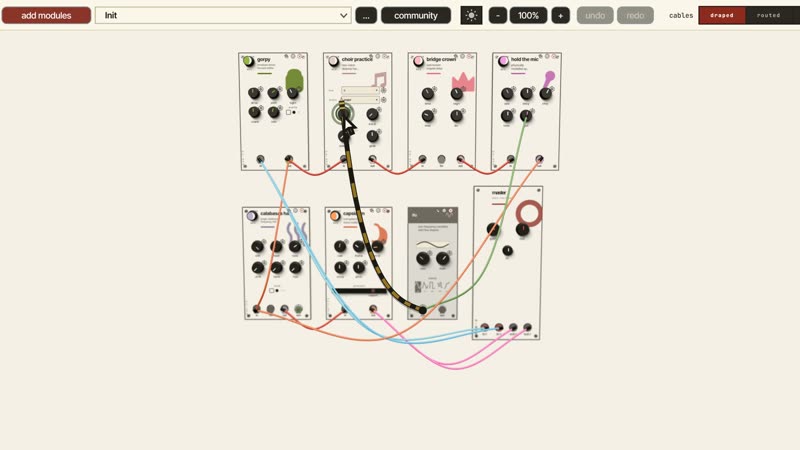Click the master module title

coord(498,192)
